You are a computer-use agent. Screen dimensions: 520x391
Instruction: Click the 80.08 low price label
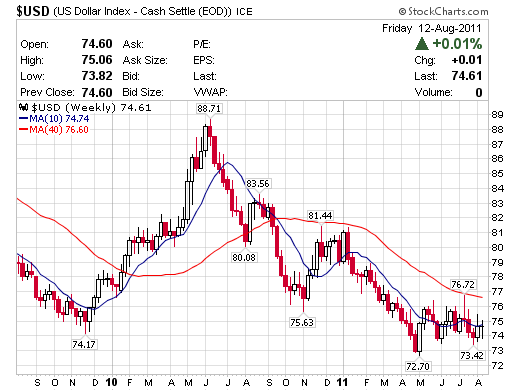pyautogui.click(x=244, y=257)
